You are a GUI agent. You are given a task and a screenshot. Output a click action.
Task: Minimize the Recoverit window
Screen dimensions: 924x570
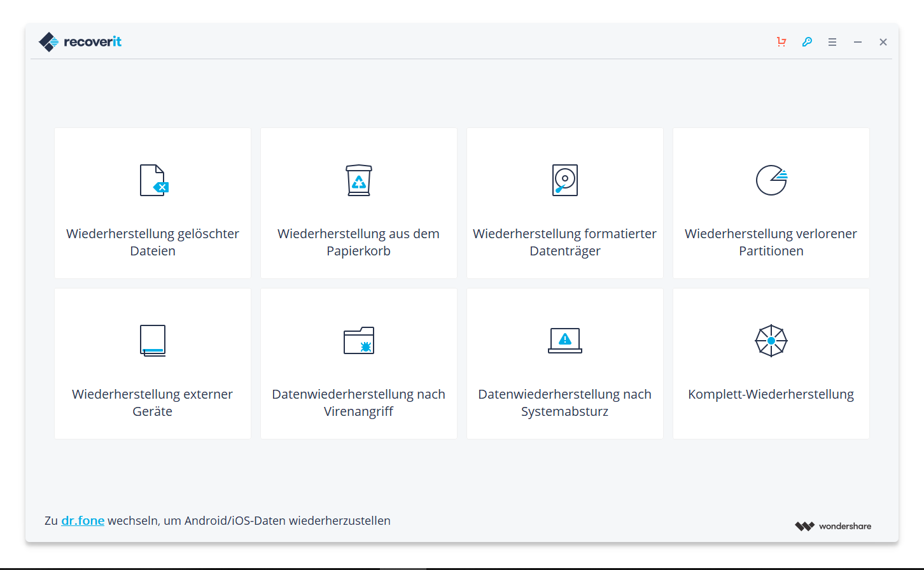pos(858,42)
